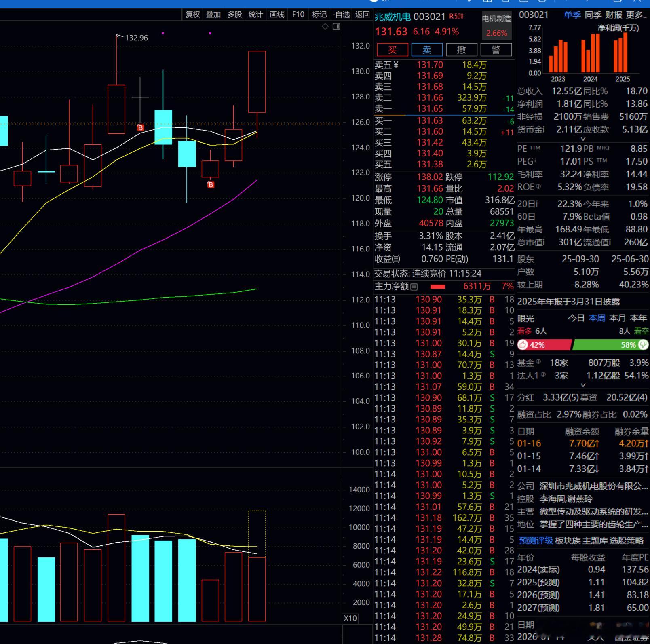Toggle the side panel layout icon
The image size is (650, 644).
coord(336,27)
